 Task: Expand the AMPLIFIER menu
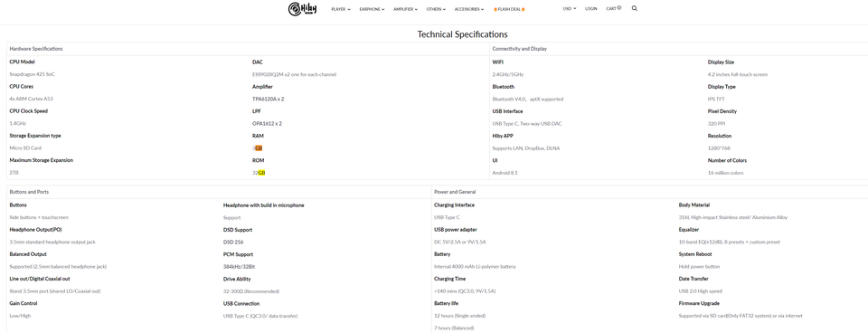(x=406, y=9)
